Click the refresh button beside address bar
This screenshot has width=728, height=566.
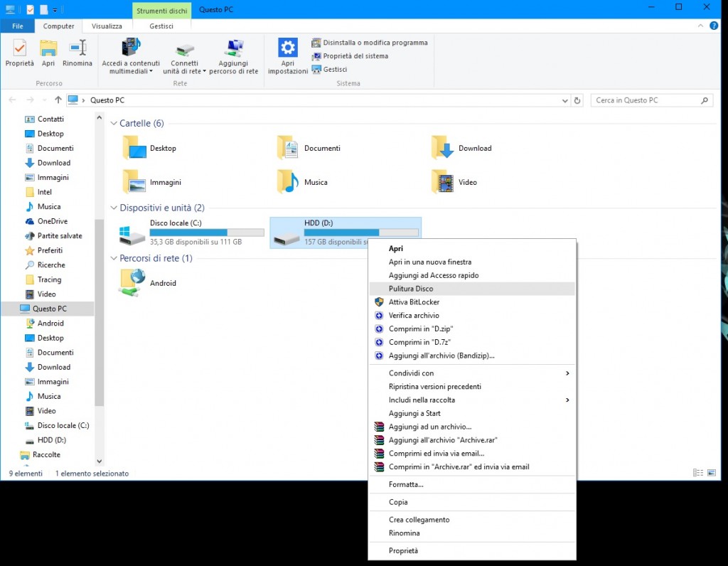click(x=577, y=100)
